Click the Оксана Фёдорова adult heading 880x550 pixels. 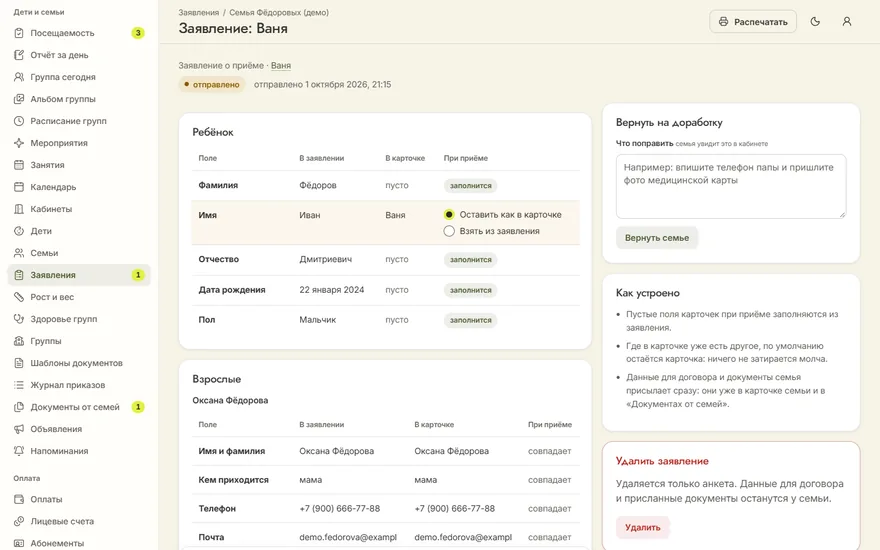click(230, 400)
